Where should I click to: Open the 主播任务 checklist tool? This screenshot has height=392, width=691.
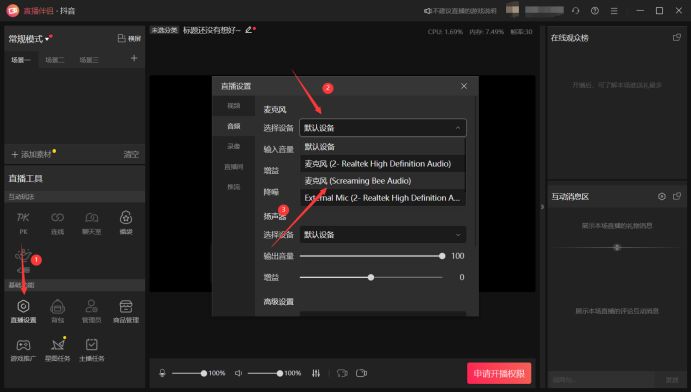(92, 350)
